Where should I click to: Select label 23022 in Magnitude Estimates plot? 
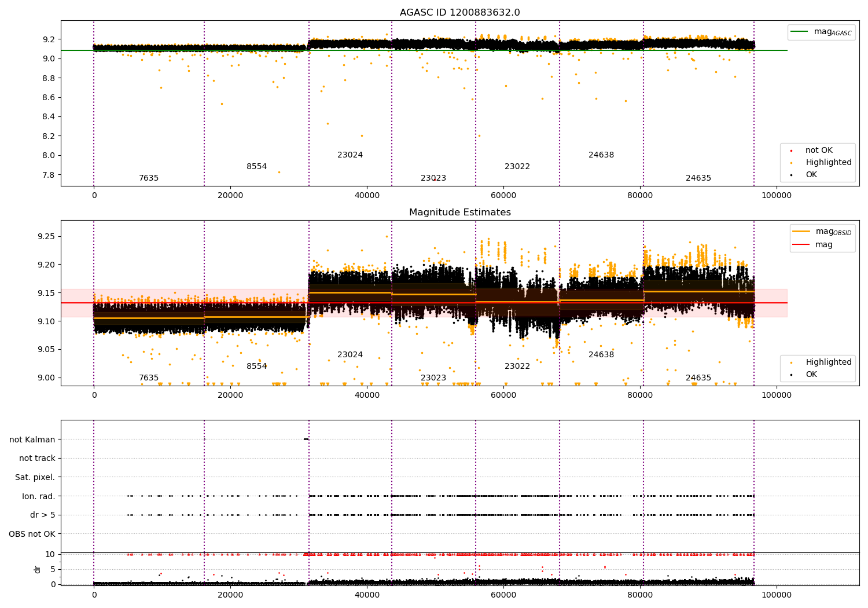(517, 367)
